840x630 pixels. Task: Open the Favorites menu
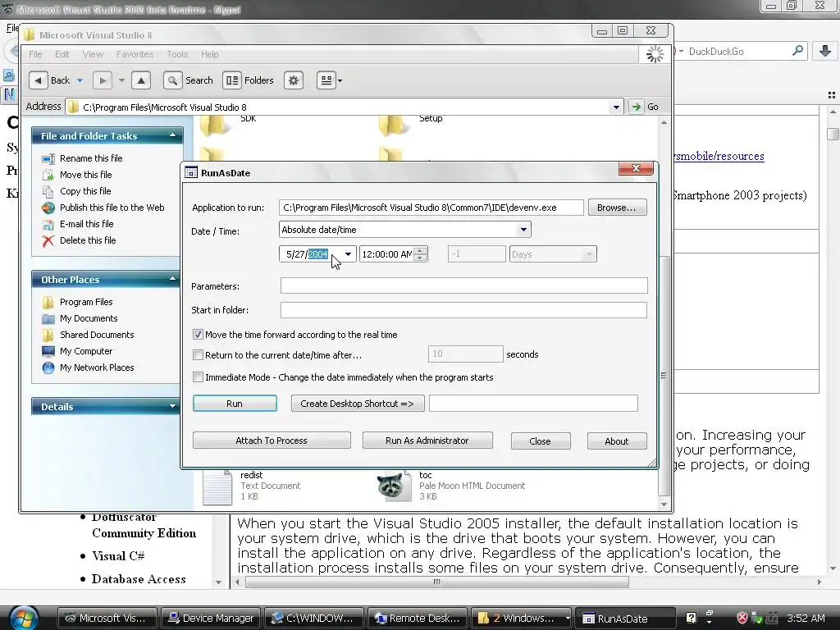coord(135,54)
